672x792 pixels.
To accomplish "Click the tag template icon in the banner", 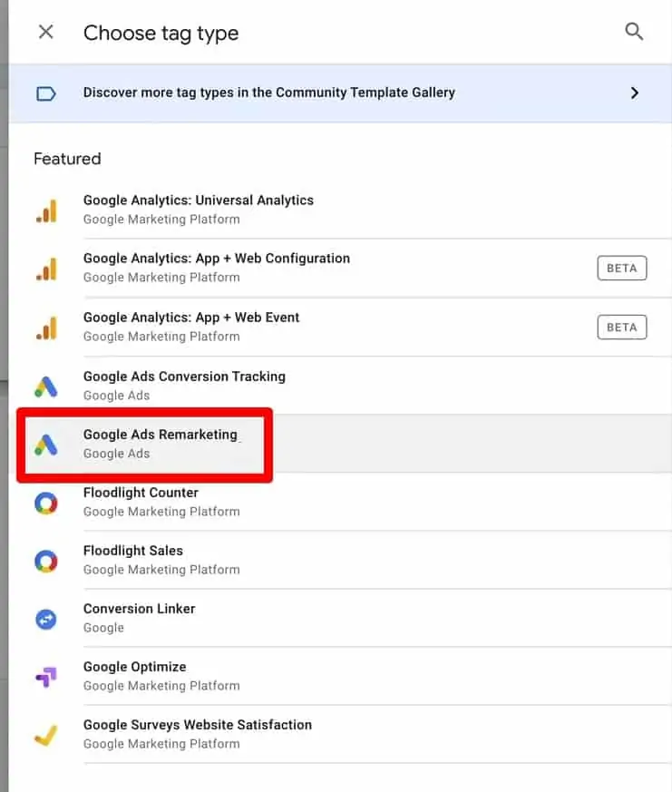I will click(46, 93).
